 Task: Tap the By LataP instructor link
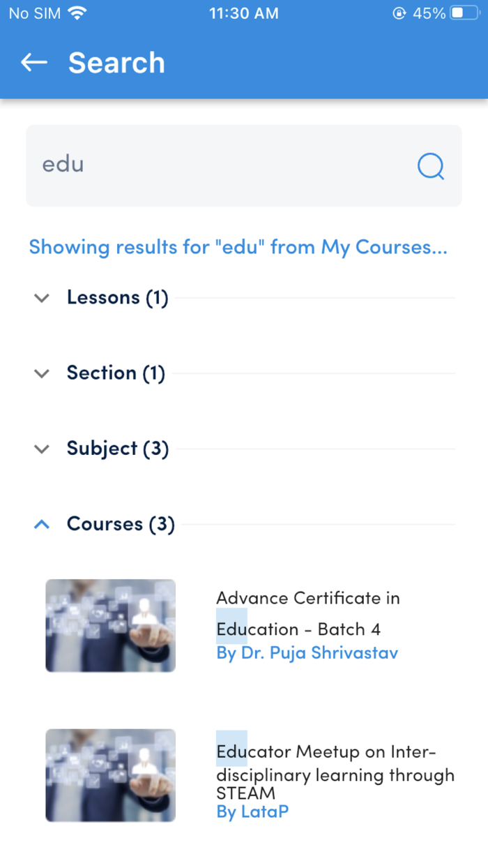[x=252, y=811]
